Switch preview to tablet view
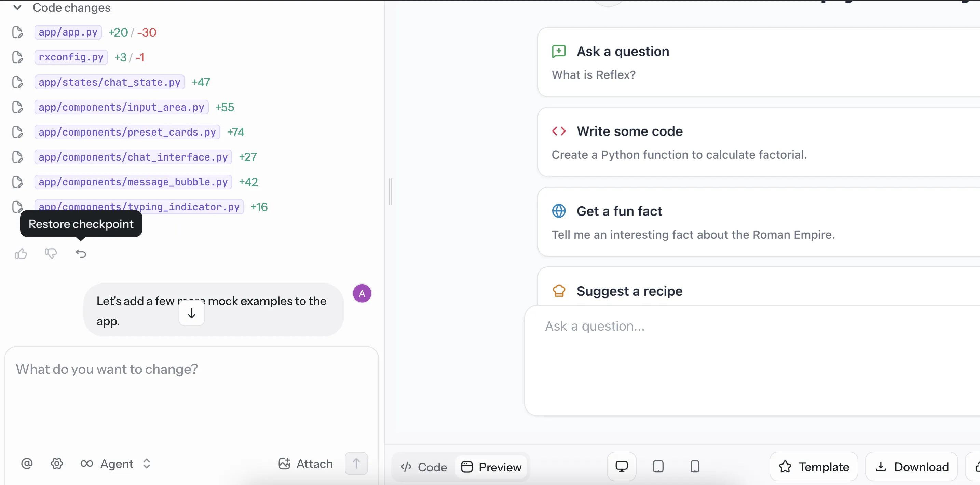This screenshot has width=980, height=485. pos(658,466)
